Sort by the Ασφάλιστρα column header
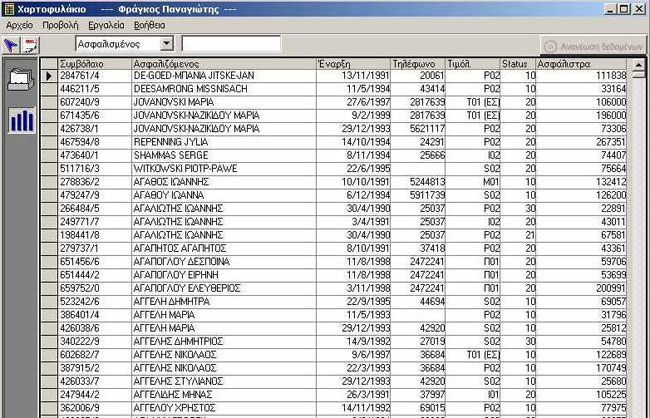The height and width of the screenshot is (418, 650). [580, 63]
